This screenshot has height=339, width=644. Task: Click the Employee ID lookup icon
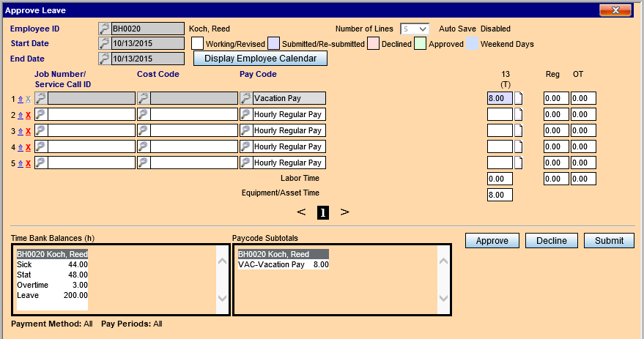[104, 29]
